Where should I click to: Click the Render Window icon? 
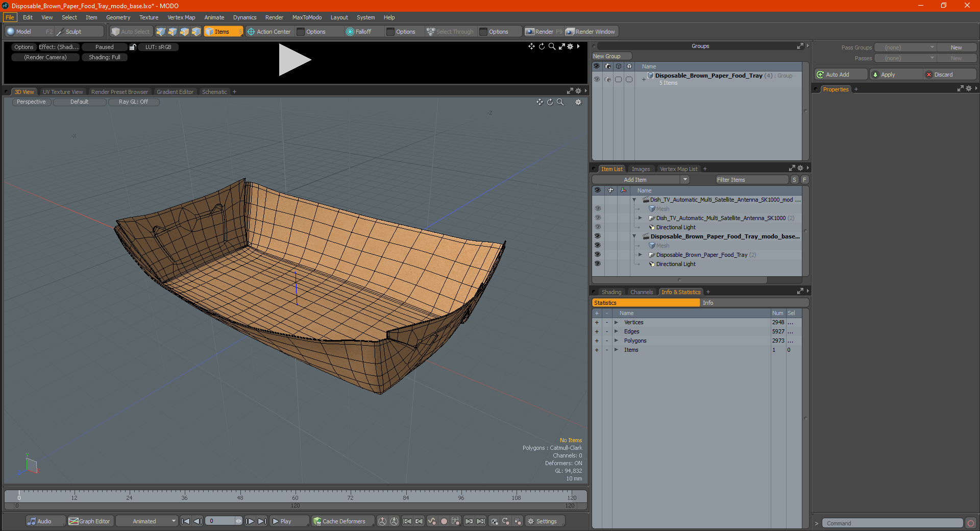click(x=570, y=32)
